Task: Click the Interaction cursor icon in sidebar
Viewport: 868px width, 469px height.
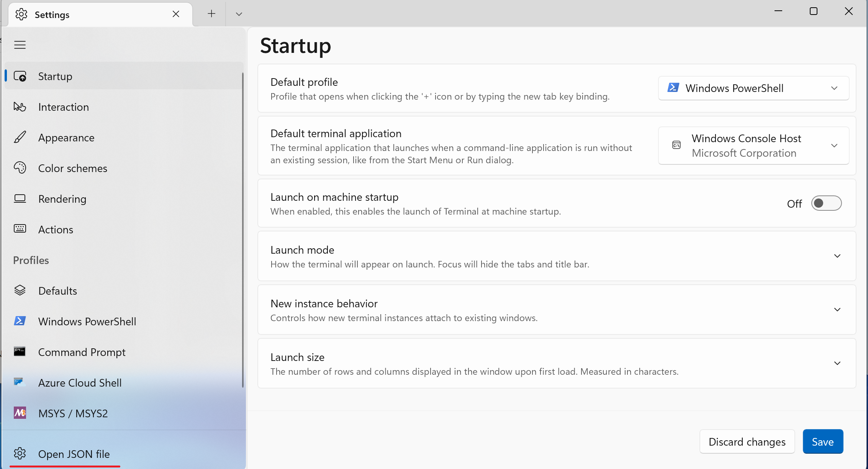Action: [20, 107]
